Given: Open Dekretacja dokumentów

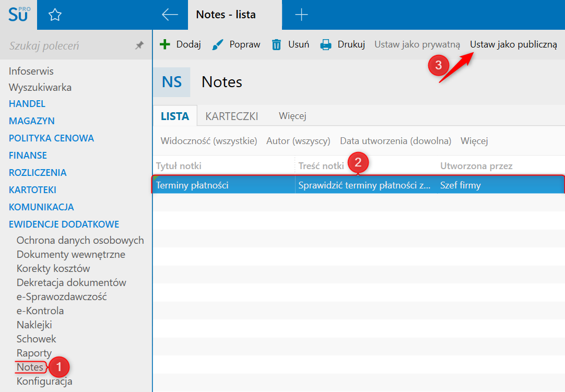Looking at the screenshot, I should pyautogui.click(x=72, y=282).
